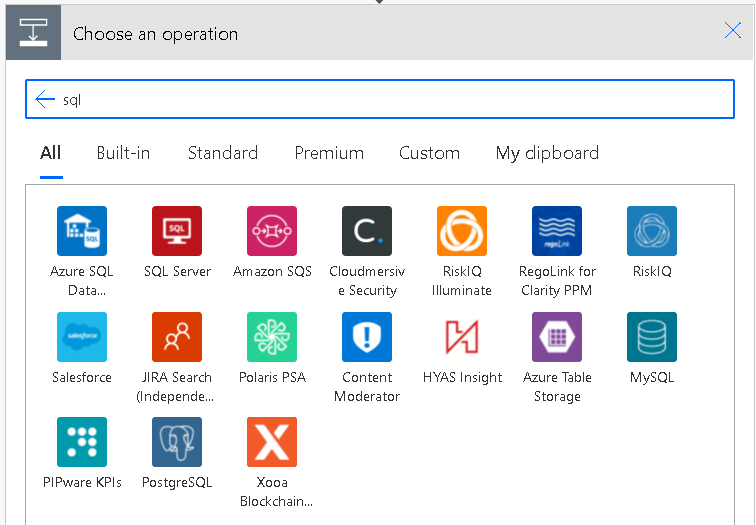Select the Xooa Blockchain connector icon
This screenshot has height=525, width=756.
point(272,442)
